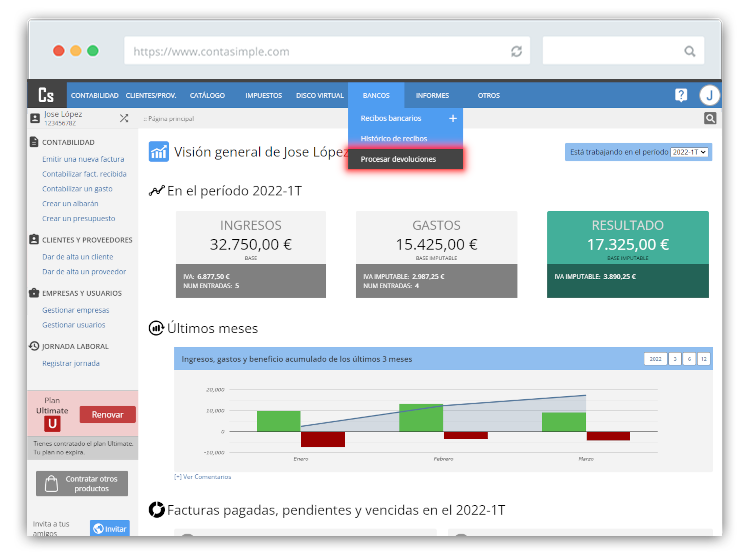Click the Enero red expense bar
The image size is (750, 552).
323,439
